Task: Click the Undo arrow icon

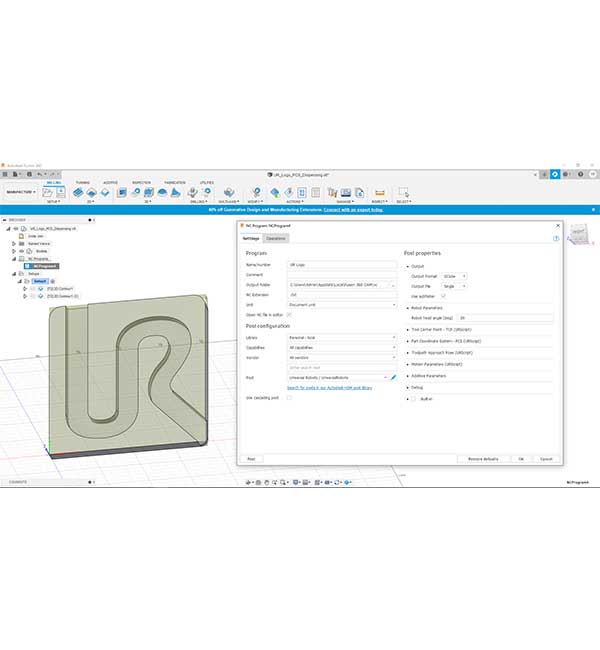Action: 39,175
